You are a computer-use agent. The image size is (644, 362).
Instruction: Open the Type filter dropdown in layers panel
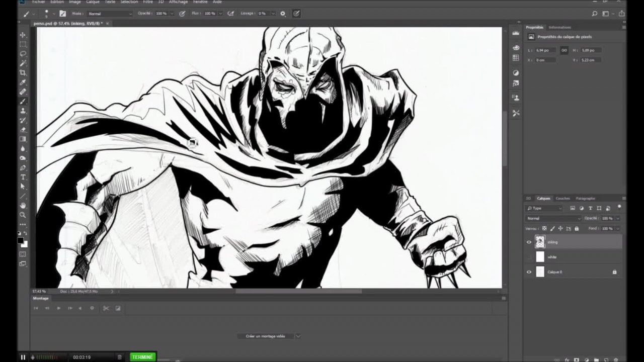tap(544, 208)
